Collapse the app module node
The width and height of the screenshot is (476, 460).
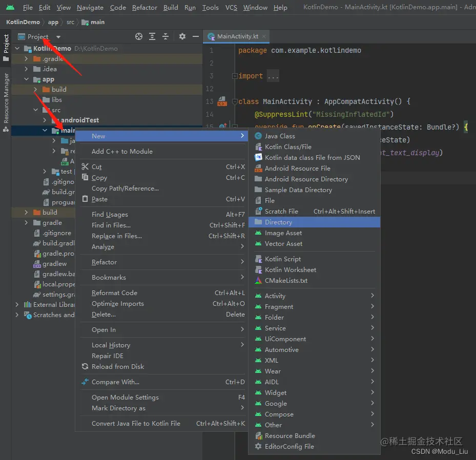[27, 79]
